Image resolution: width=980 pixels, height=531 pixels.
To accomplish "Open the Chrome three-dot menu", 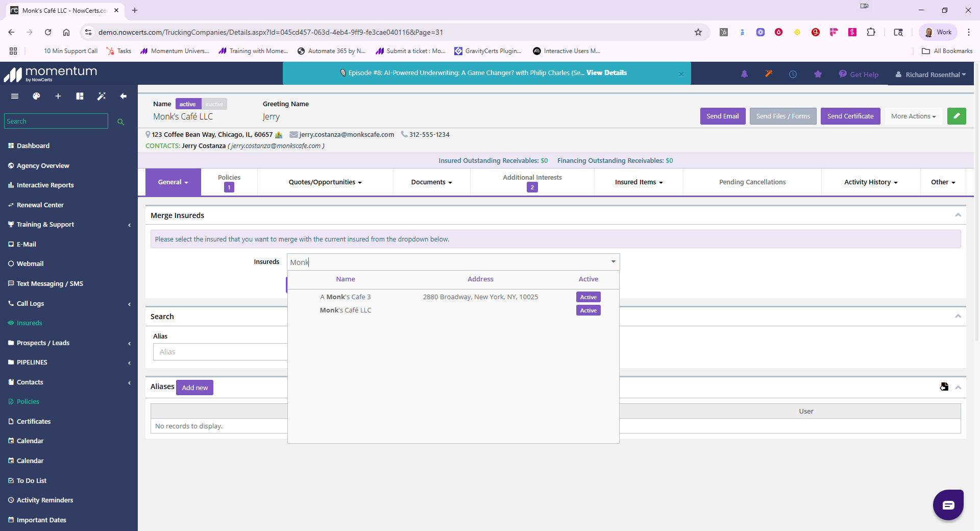I will pyautogui.click(x=968, y=32).
